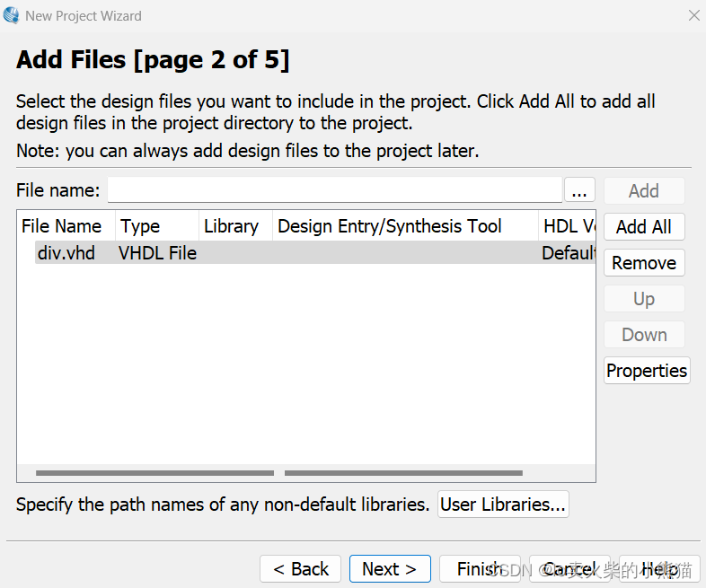Remove the selected file with Remove button
This screenshot has width=706, height=588.
pos(643,263)
